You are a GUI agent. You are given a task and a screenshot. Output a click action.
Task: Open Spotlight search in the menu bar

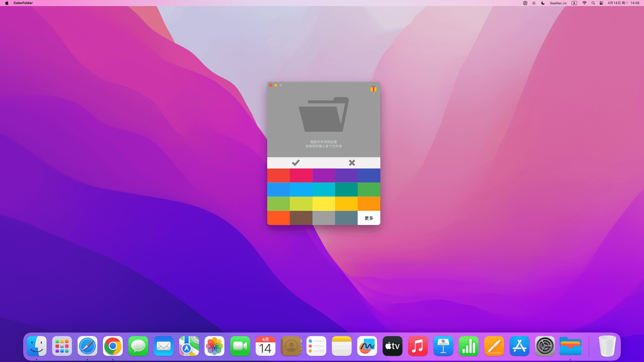click(593, 3)
